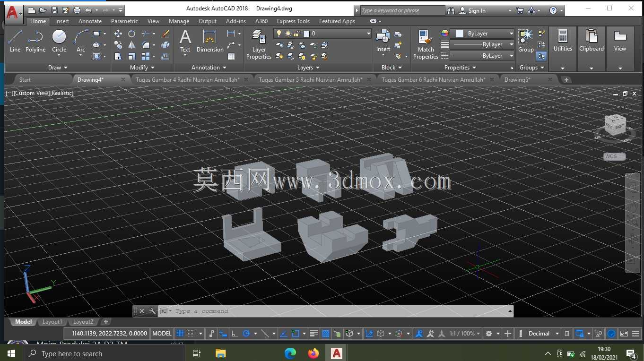Select the Polyline tool

35,41
